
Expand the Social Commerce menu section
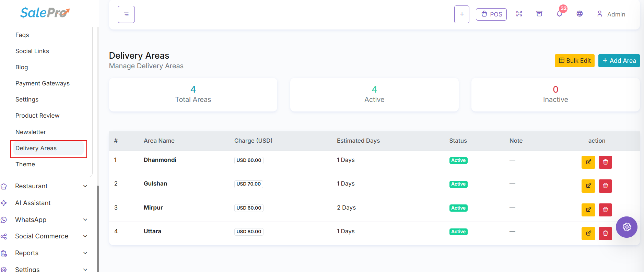[44, 236]
